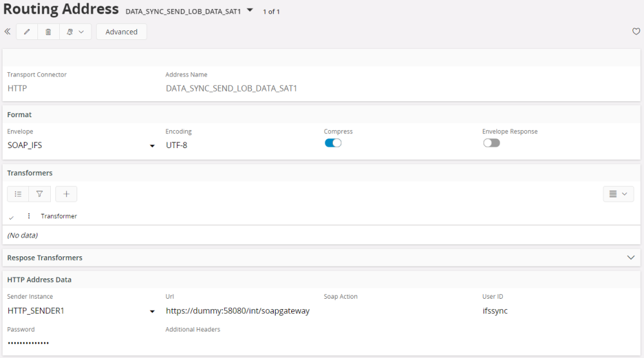Open record selector next to DATA_SYNC_SEND_LOB_DATA_SAT1

pyautogui.click(x=250, y=10)
